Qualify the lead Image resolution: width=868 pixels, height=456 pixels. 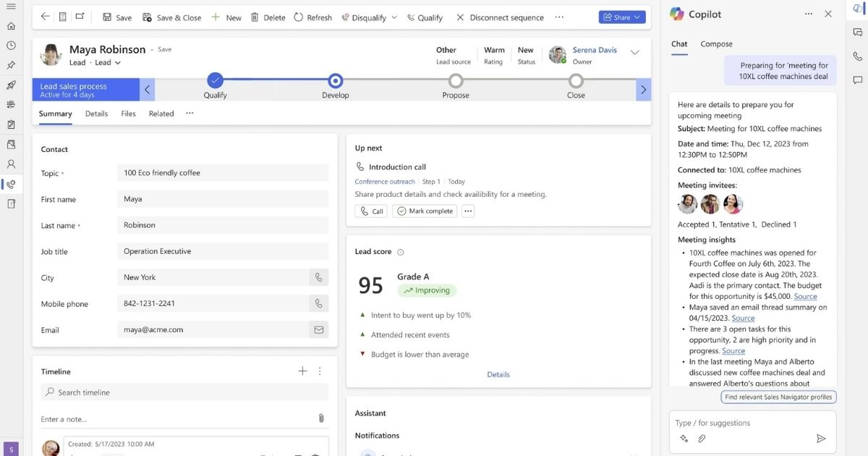point(425,17)
